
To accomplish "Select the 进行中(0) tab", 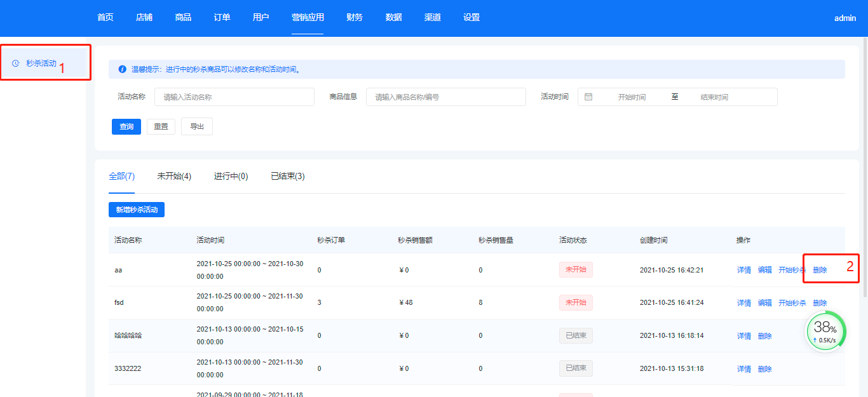I will pos(231,177).
